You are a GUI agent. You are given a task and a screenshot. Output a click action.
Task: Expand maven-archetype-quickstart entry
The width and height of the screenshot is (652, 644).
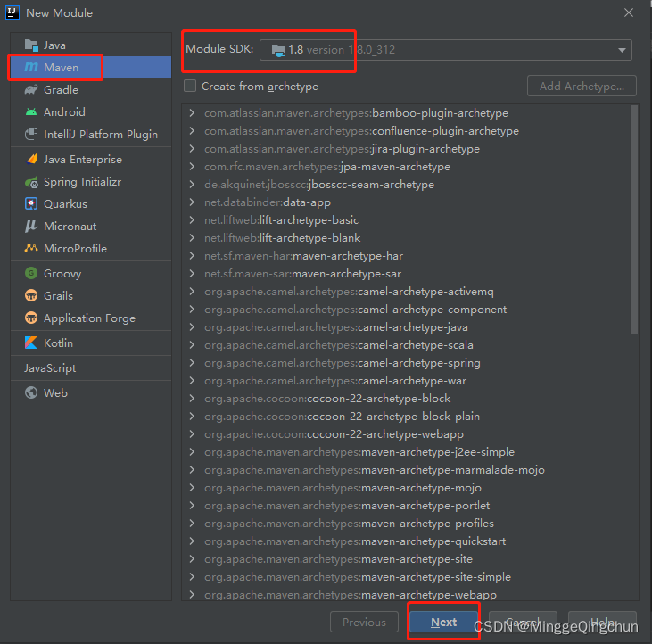click(192, 541)
